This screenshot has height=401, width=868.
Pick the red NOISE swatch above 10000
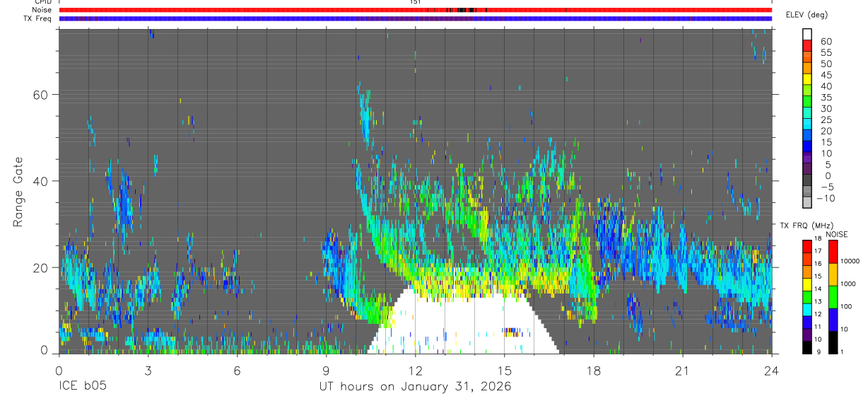coord(833,251)
